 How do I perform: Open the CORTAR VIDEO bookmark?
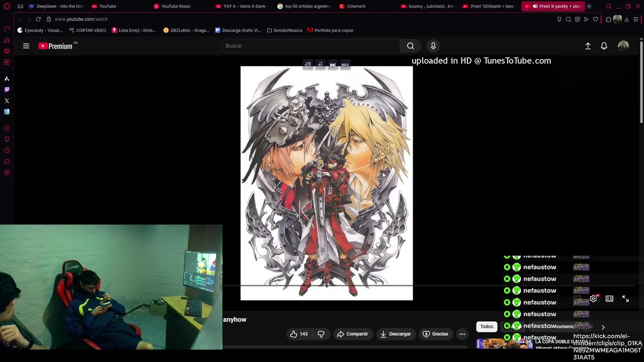coord(87,30)
